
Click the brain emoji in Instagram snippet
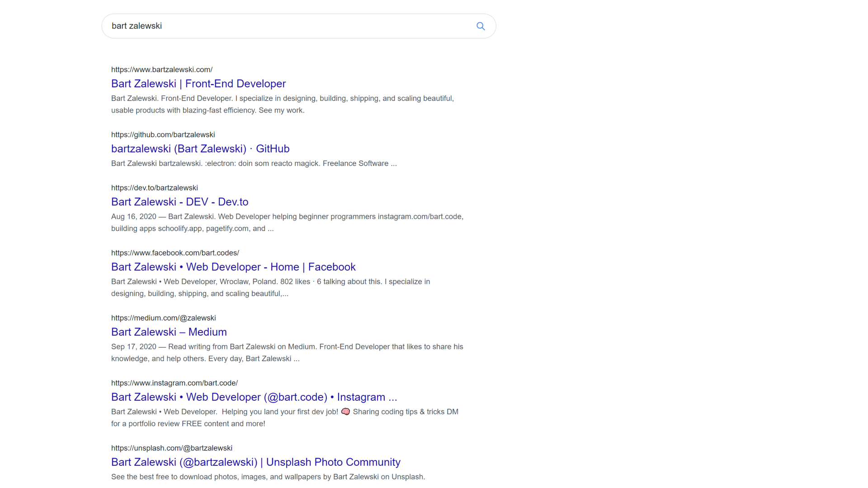[345, 412]
